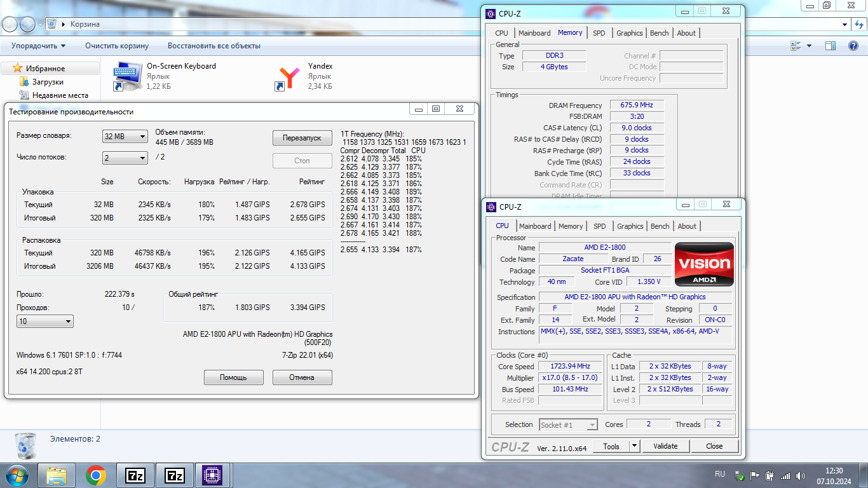This screenshot has height=488, width=868.
Task: Change the view mode icon in Explorer
Action: click(x=796, y=46)
